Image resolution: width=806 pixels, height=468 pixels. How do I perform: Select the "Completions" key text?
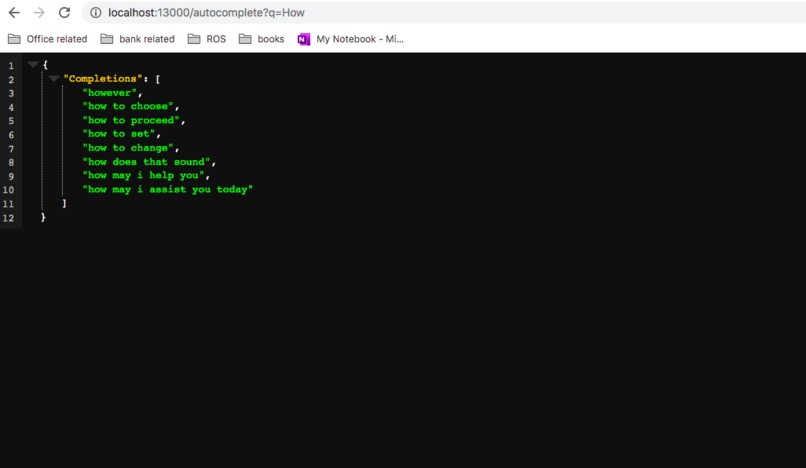tap(103, 79)
